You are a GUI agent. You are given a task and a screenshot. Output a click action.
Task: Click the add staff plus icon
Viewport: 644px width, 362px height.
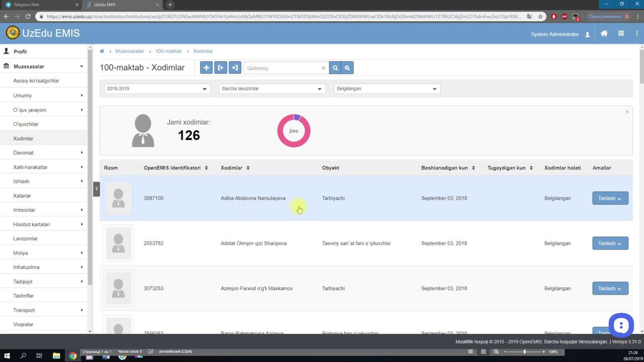click(x=206, y=68)
